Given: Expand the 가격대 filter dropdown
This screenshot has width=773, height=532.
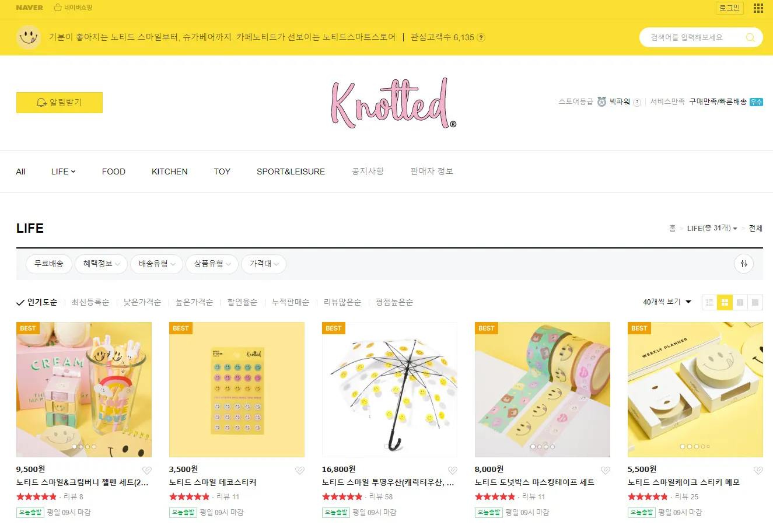Looking at the screenshot, I should click(x=264, y=264).
